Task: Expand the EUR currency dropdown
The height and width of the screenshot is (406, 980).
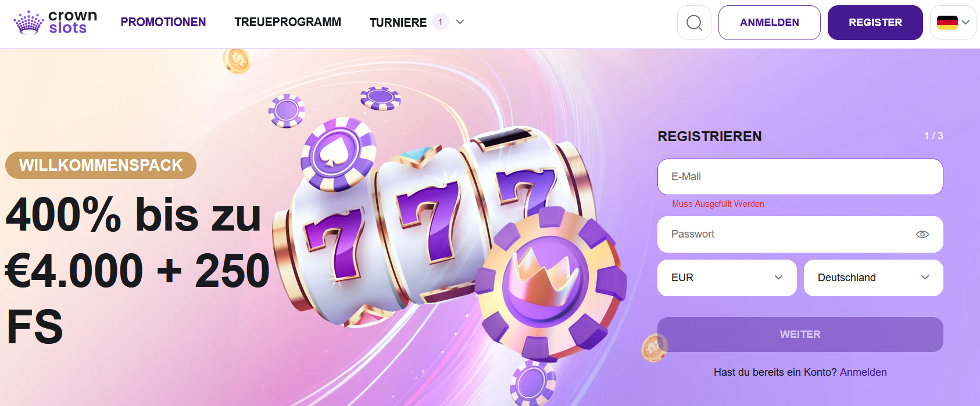Action: click(x=727, y=278)
